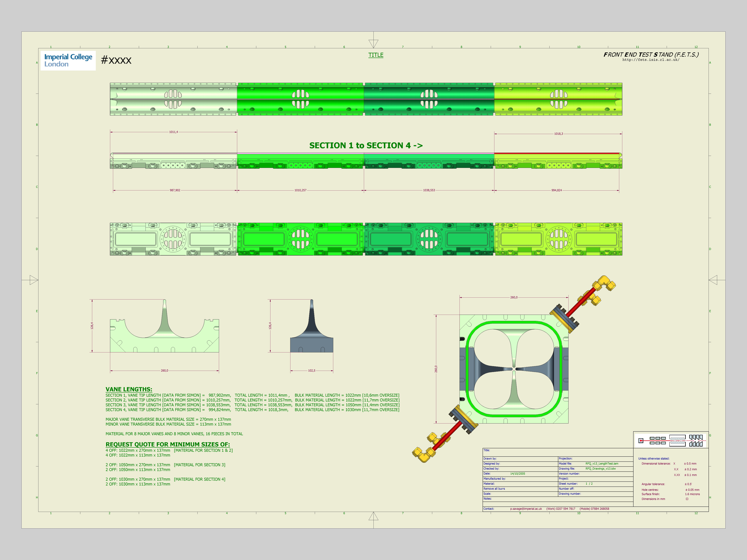This screenshot has width=747, height=560.
Task: Click the Scale: field
Action: 520,494
